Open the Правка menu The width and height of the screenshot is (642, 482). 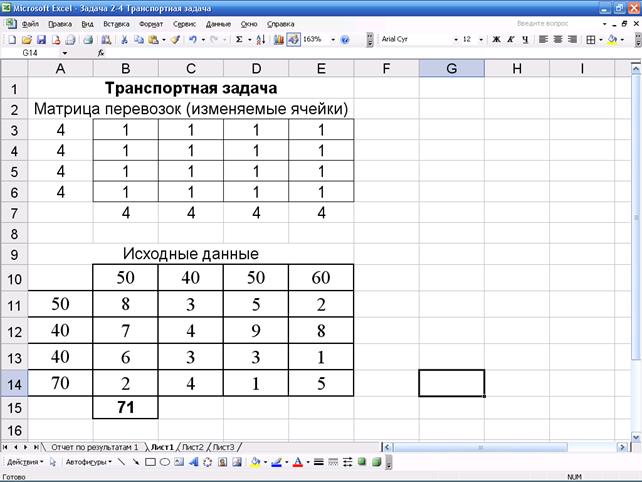point(60,24)
